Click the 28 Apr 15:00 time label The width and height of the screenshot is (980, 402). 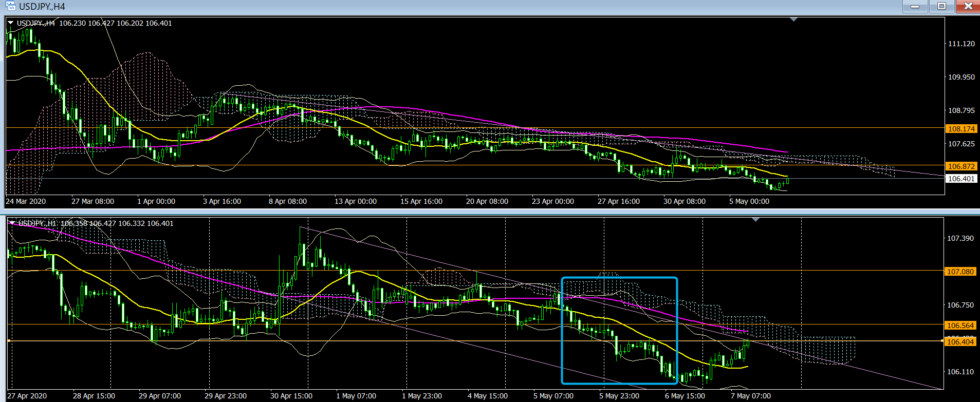point(94,396)
